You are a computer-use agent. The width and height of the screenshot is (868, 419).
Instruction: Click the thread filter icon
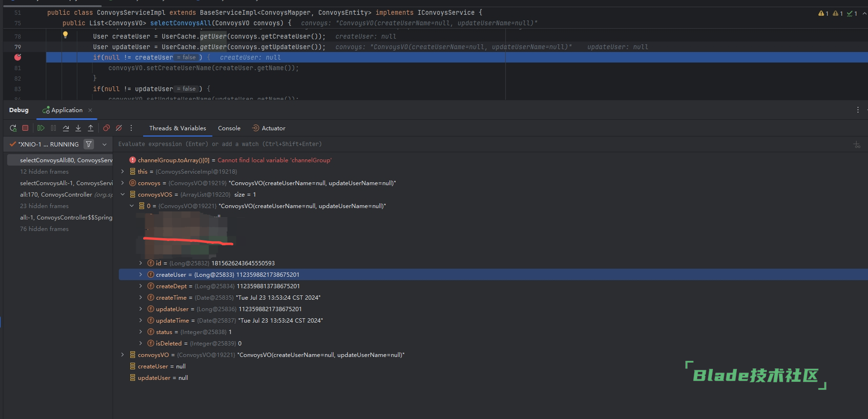tap(89, 144)
